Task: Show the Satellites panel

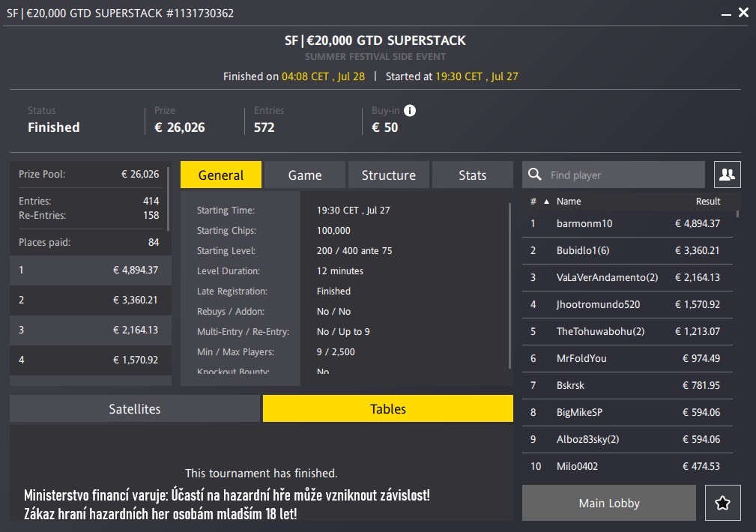Action: click(x=135, y=409)
